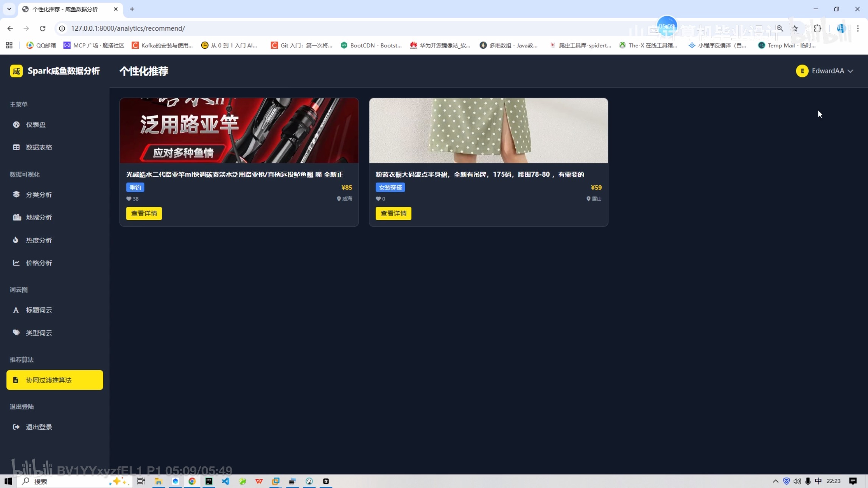Viewport: 868px width, 488px height.
Task: View details of the polka dot skirt
Action: point(393,213)
